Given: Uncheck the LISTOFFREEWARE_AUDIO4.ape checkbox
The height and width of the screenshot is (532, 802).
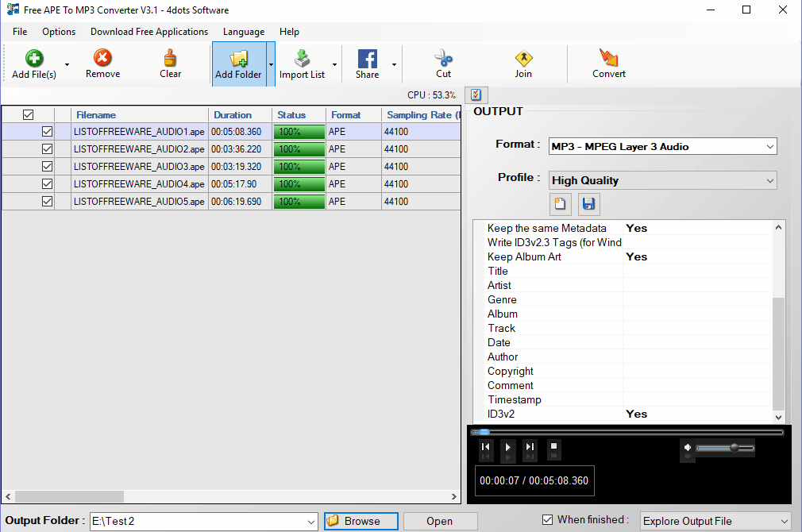Looking at the screenshot, I should [x=47, y=183].
